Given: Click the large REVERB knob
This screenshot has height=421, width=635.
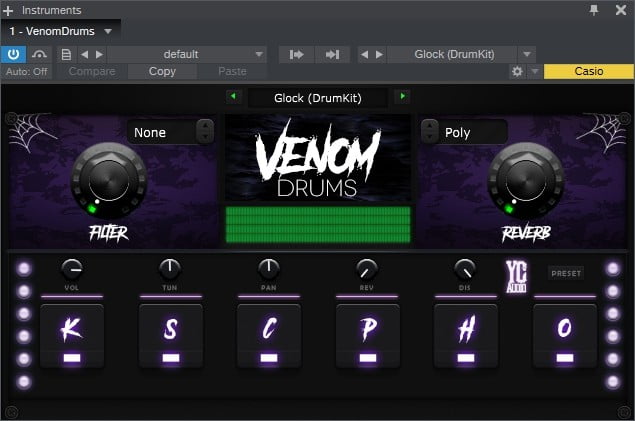Looking at the screenshot, I should [526, 181].
